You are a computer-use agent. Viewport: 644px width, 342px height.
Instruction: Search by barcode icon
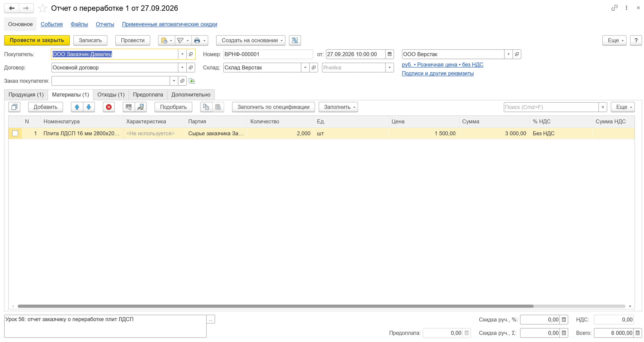click(x=129, y=107)
